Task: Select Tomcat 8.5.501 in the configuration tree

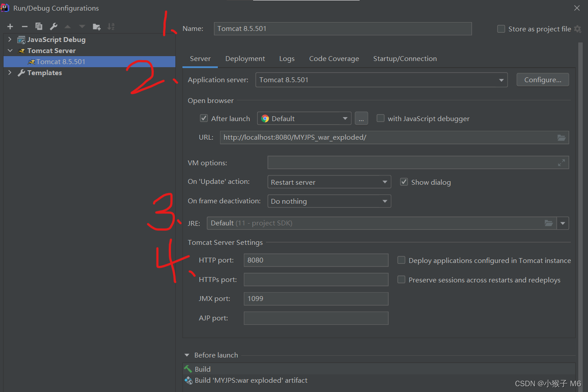Action: click(x=90, y=62)
